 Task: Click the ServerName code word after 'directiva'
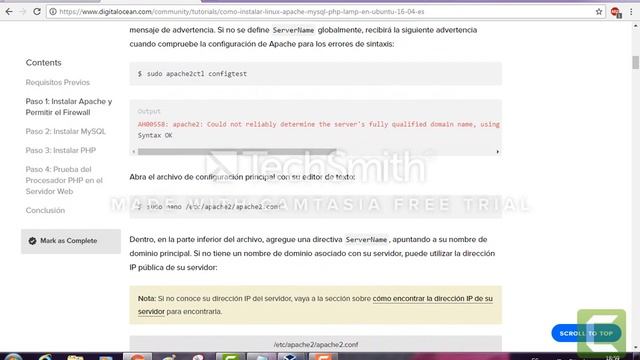tap(366, 240)
